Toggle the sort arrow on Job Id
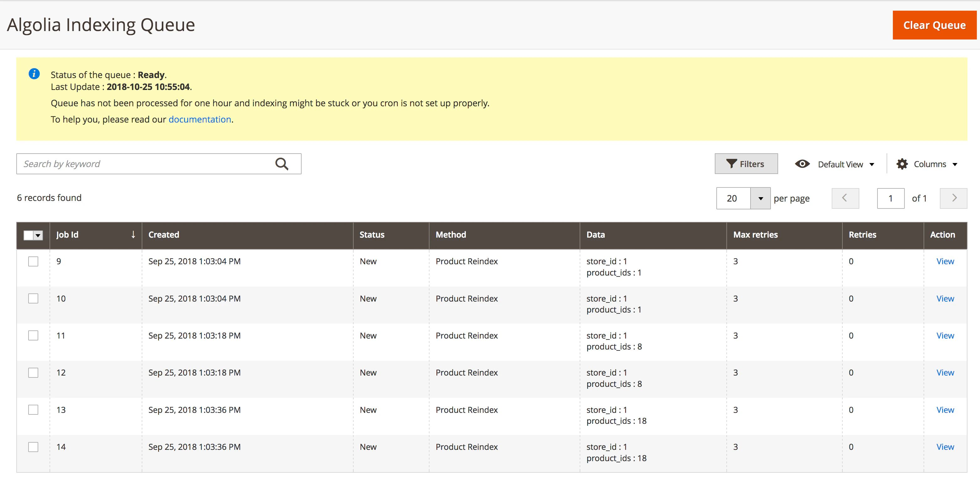Viewport: 980px width, 479px height. (133, 235)
